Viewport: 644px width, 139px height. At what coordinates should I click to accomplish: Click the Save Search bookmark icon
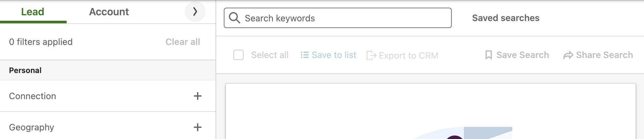coord(488,55)
